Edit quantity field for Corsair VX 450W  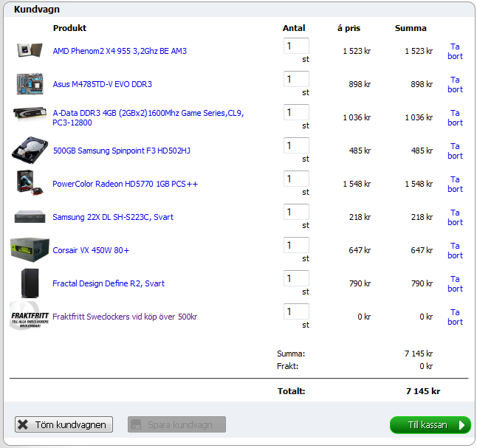296,245
